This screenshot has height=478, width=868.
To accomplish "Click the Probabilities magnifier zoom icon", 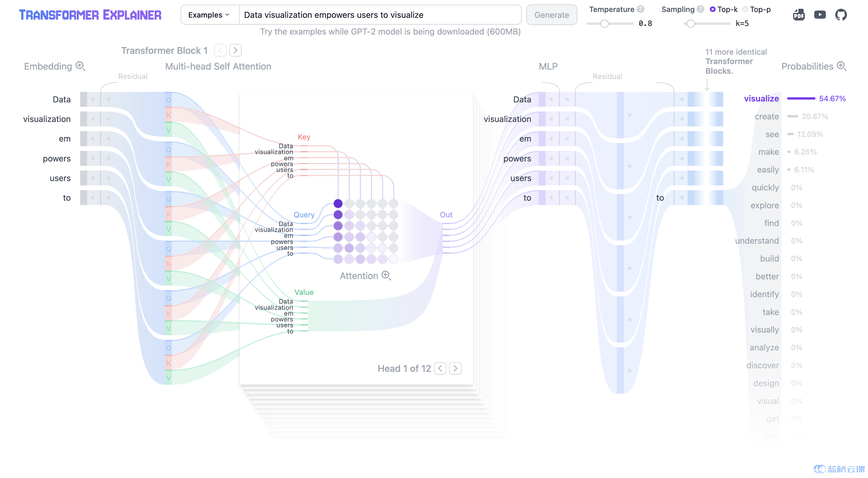I will pos(841,66).
